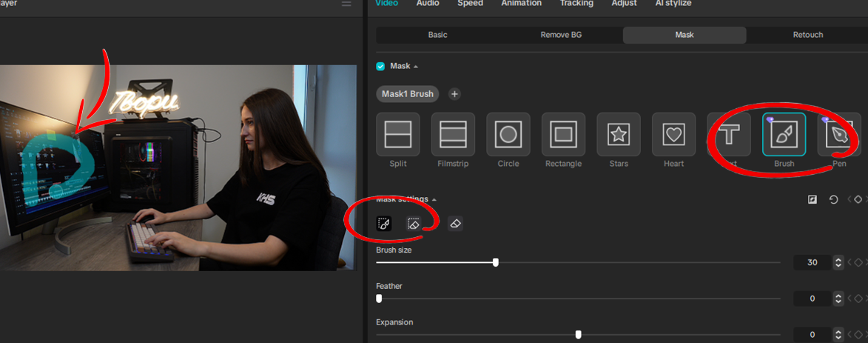868x343 pixels.
Task: Collapse the Mask section arrow
Action: [416, 67]
